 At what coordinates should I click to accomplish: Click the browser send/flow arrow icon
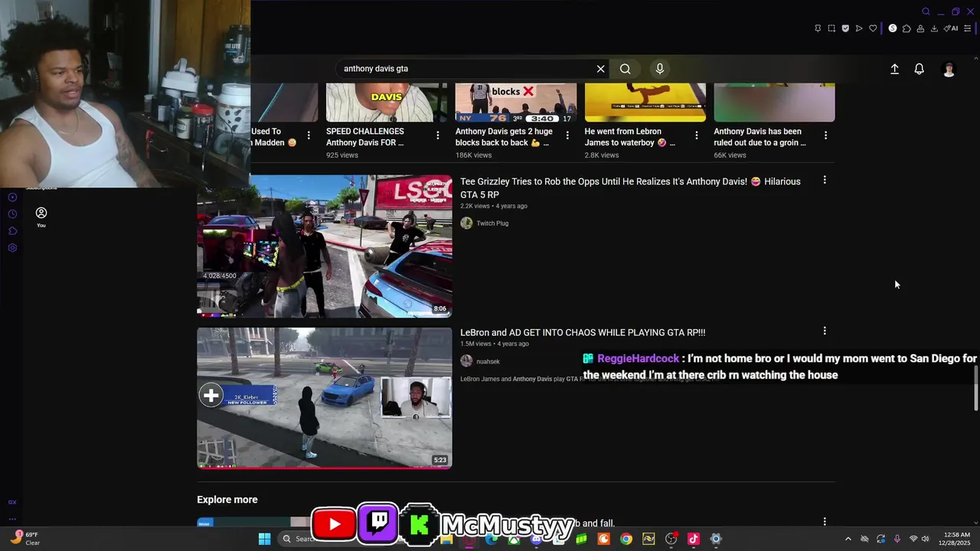pos(859,28)
